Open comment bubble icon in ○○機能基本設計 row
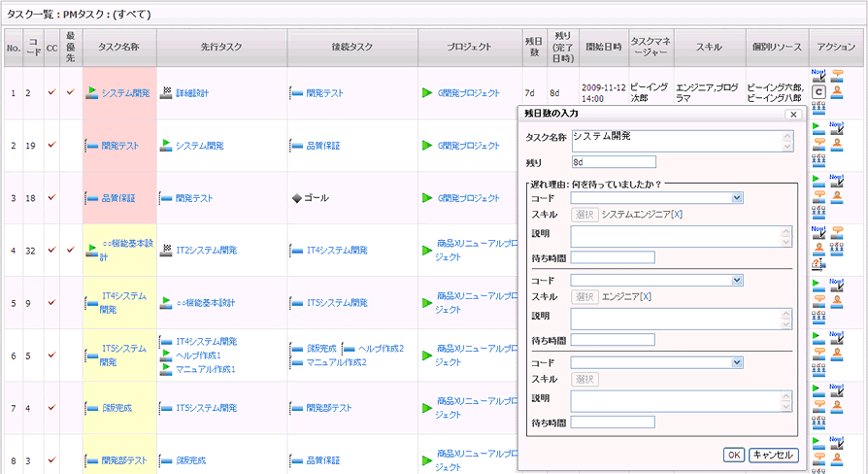868x474 pixels. click(x=838, y=231)
